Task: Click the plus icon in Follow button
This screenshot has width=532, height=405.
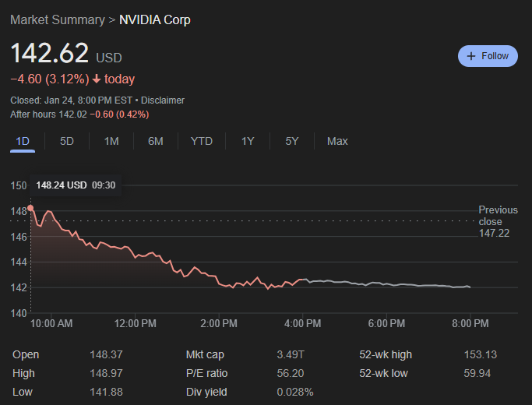Action: (471, 56)
